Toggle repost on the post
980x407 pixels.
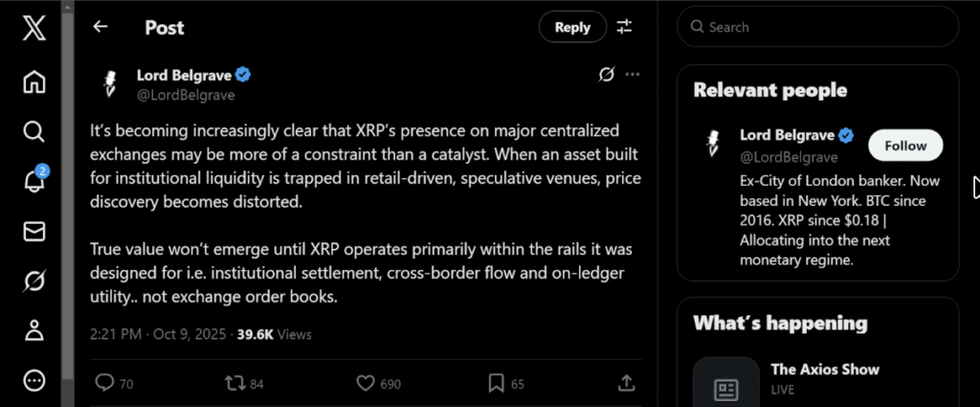point(234,383)
